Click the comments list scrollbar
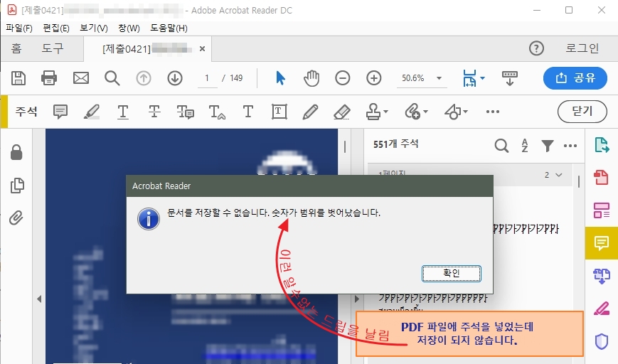618x364 pixels. coord(579,181)
